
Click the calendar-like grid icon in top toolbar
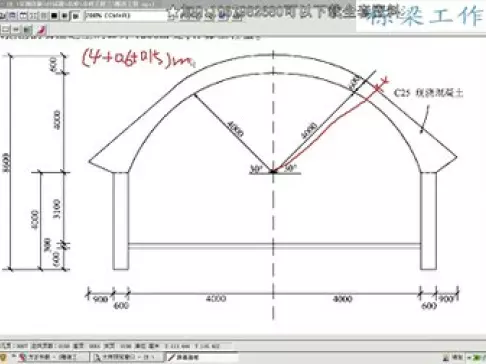(x=23, y=15)
